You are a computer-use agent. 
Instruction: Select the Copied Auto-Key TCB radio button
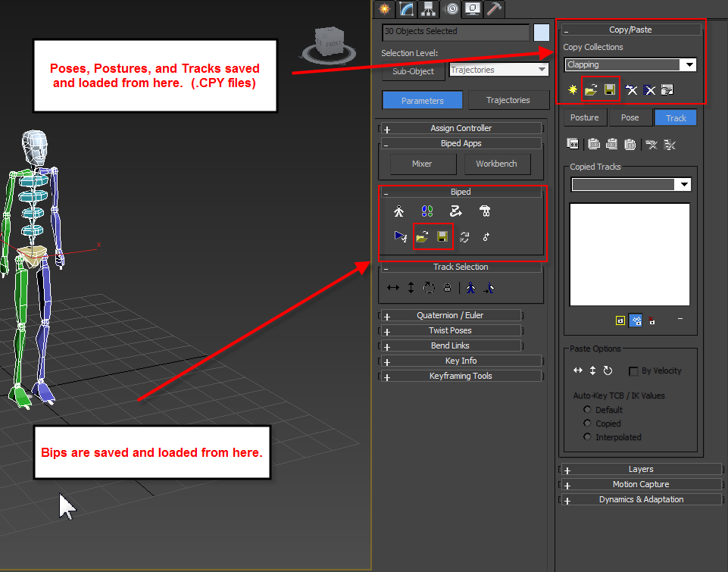pyautogui.click(x=587, y=424)
